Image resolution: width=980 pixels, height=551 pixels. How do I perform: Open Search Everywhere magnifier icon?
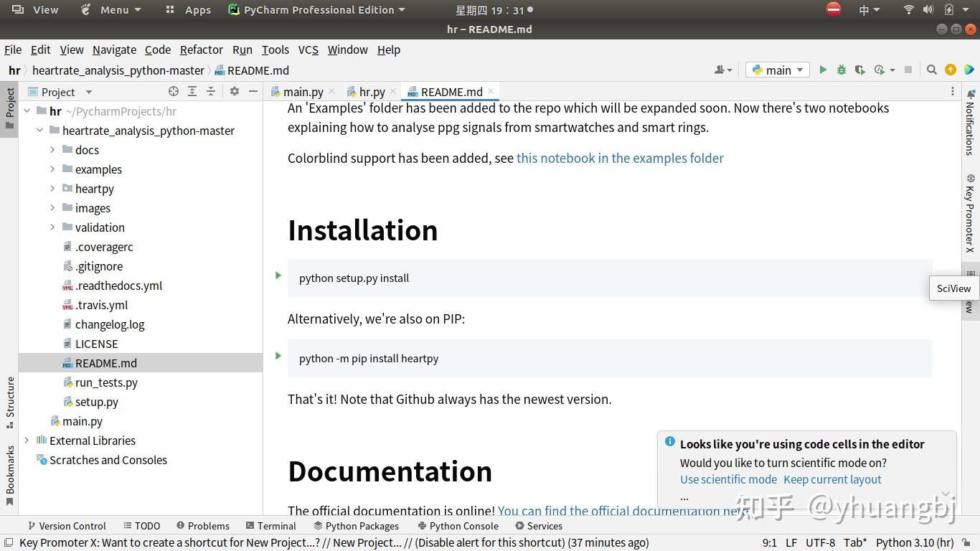(x=932, y=70)
